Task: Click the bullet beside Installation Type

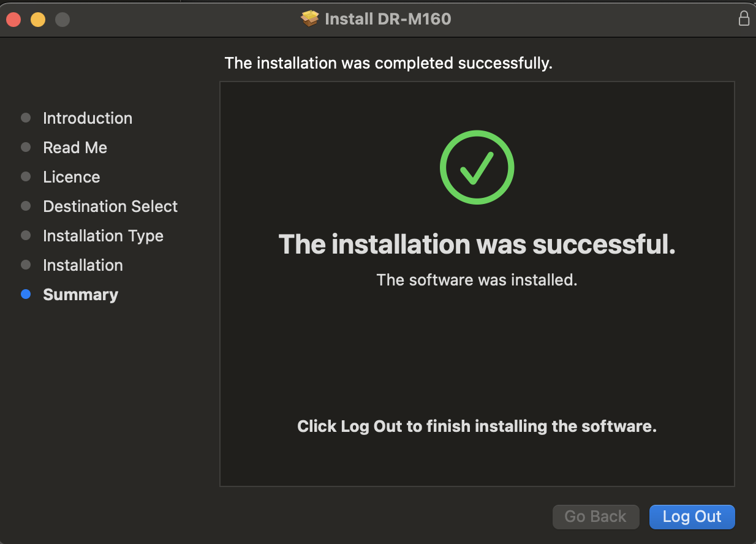Action: (26, 235)
